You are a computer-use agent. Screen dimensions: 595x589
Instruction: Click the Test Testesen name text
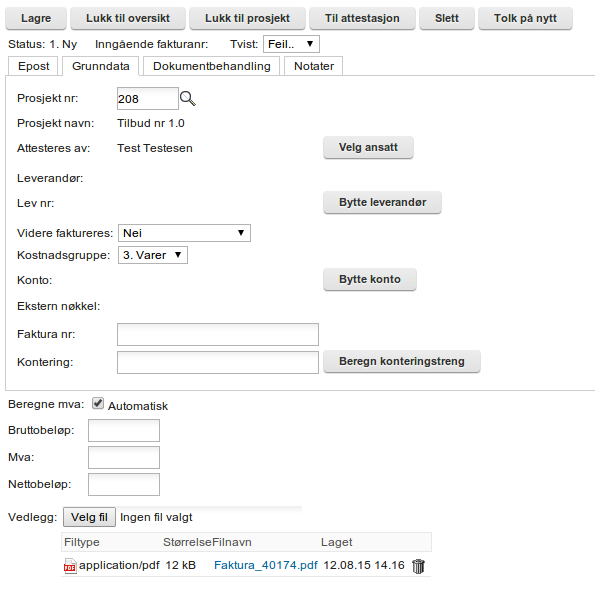[155, 148]
